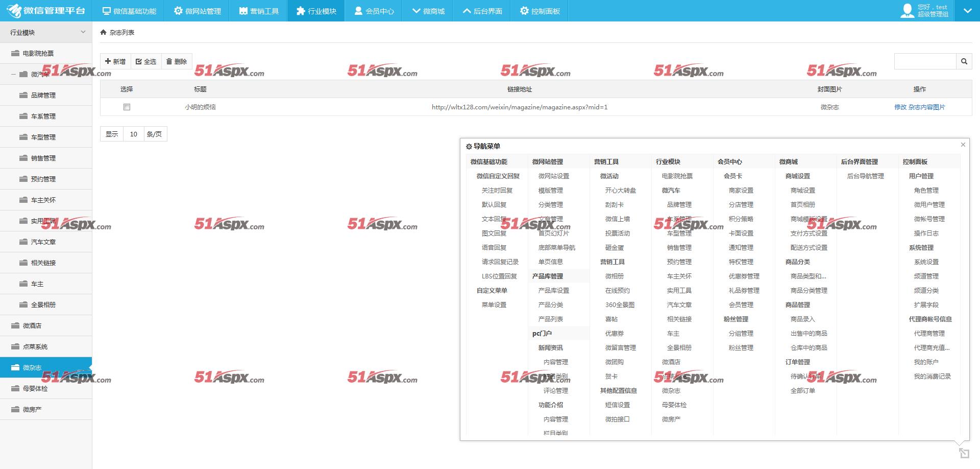
Task: Open 开心大转盘 in navigation popup
Action: 621,190
